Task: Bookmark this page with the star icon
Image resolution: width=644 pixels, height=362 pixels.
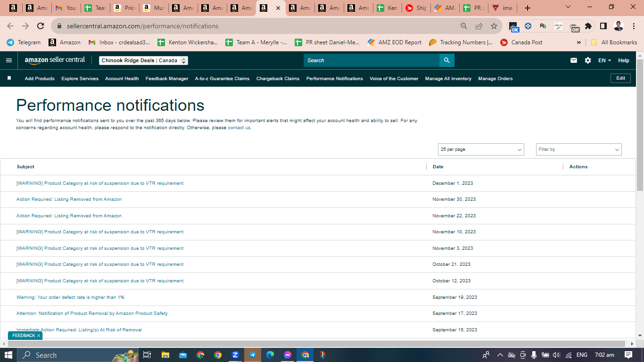Action: click(494, 26)
